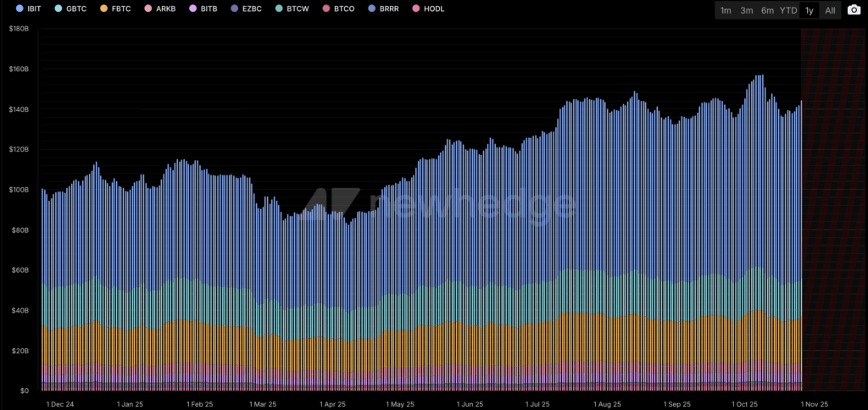Toggle the FBTC legend entry
The width and height of the screenshot is (868, 410).
click(x=117, y=8)
